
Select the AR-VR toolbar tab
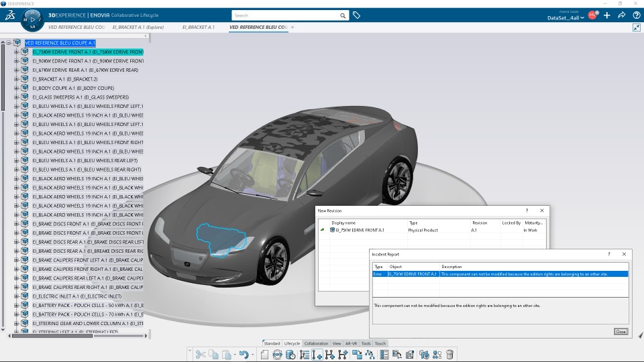[x=351, y=343]
